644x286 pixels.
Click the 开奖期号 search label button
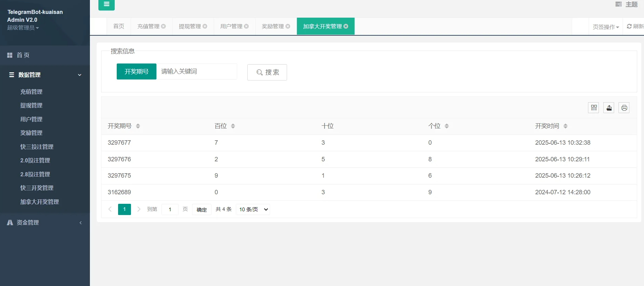[x=136, y=71]
